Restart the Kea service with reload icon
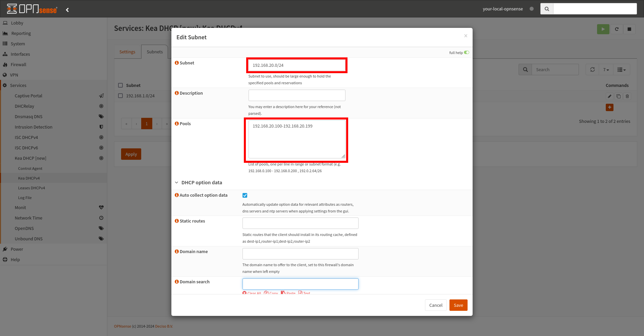 click(x=616, y=29)
